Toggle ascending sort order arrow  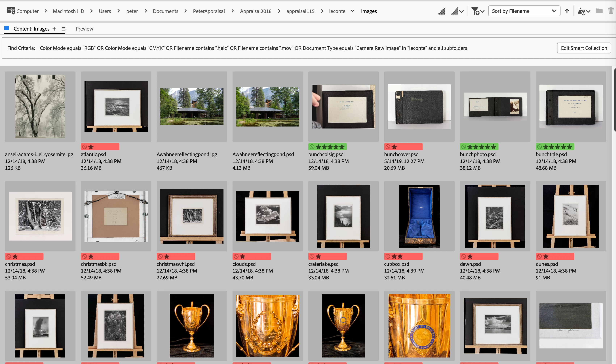tap(567, 11)
